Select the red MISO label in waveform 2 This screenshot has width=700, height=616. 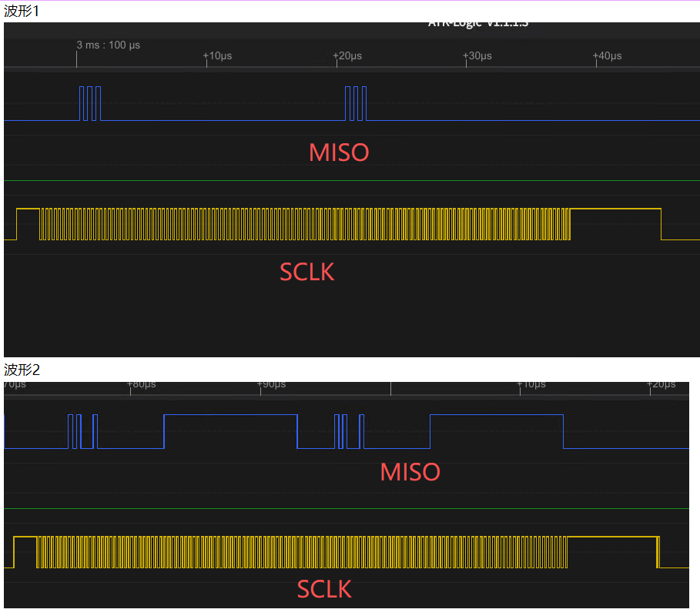410,472
